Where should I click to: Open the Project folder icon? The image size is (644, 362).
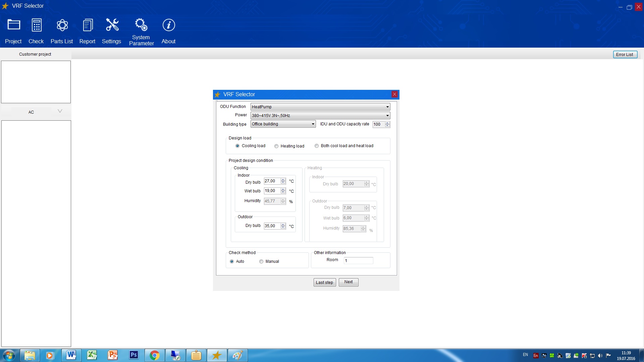14,25
